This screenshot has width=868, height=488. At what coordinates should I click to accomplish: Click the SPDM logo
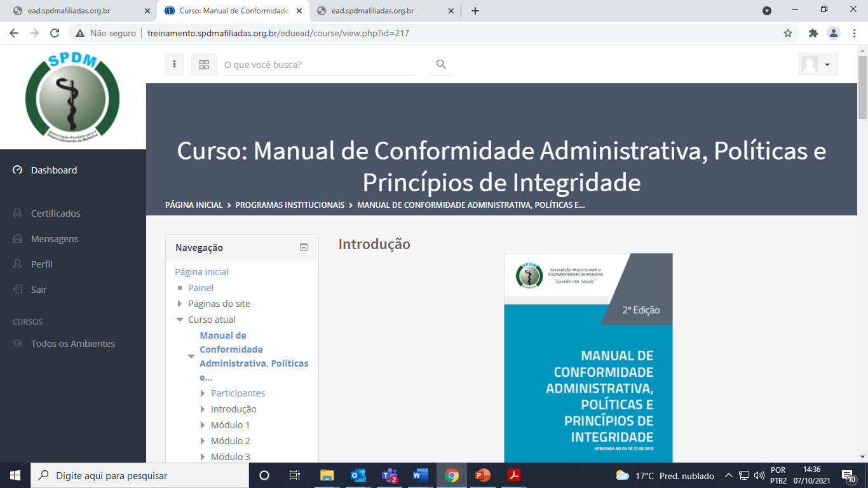point(72,96)
